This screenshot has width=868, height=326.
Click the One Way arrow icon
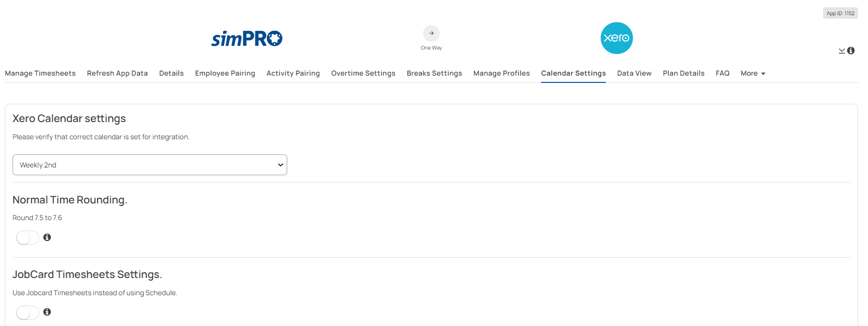click(431, 33)
